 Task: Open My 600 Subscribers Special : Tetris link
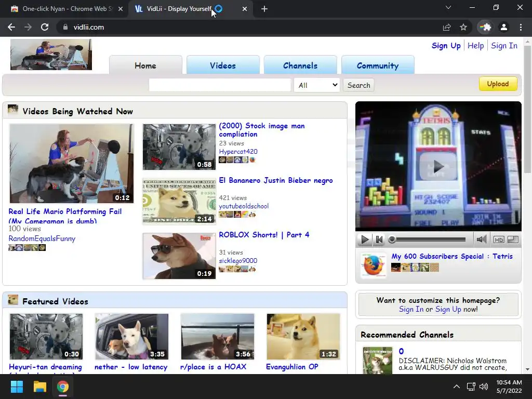pos(452,257)
